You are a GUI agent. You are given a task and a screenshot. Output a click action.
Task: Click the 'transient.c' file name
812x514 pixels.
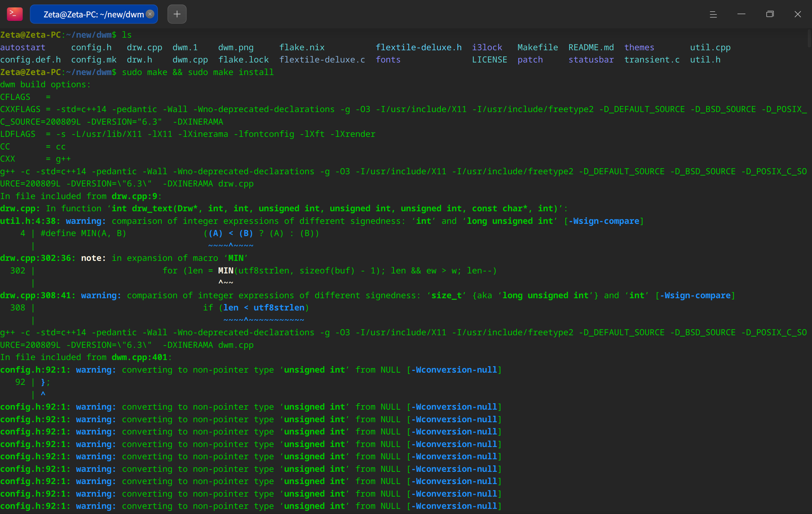pyautogui.click(x=652, y=60)
